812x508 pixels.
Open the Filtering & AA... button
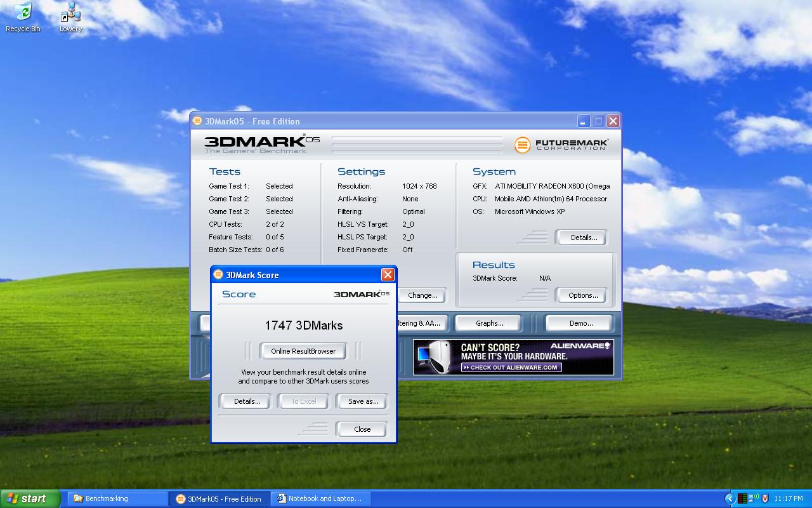422,323
